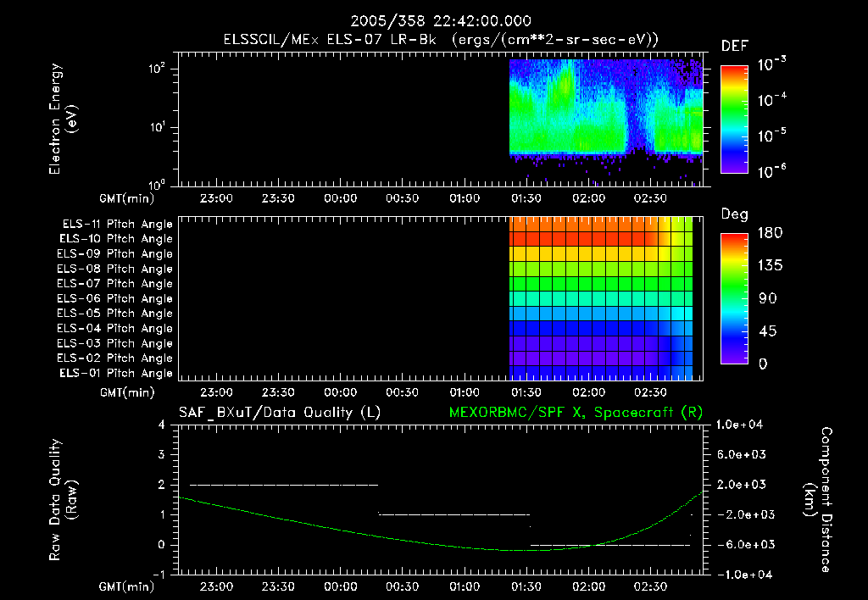Screen dimensions: 868x600
Task: Click the ELS-10 Pitch Angle row label
Action: [x=116, y=239]
